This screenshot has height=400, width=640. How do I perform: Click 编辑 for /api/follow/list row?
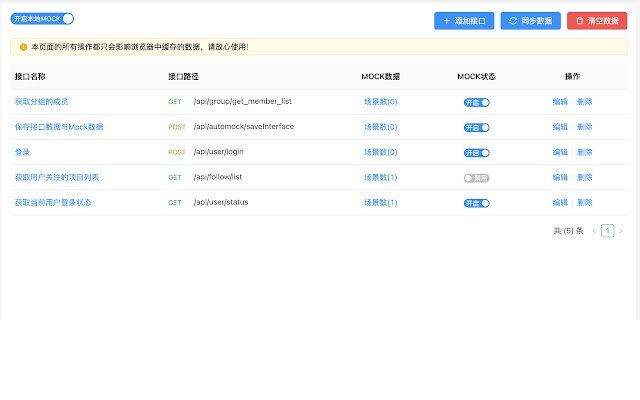[x=560, y=178]
